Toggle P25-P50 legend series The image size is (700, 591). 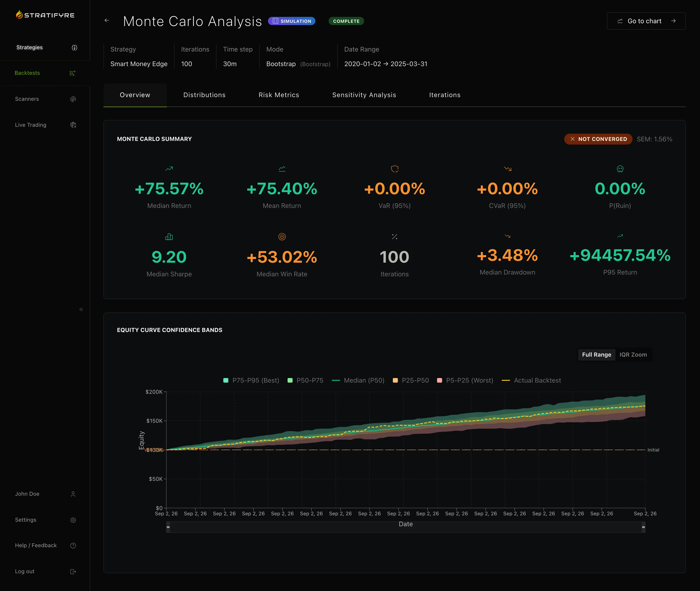coord(411,380)
